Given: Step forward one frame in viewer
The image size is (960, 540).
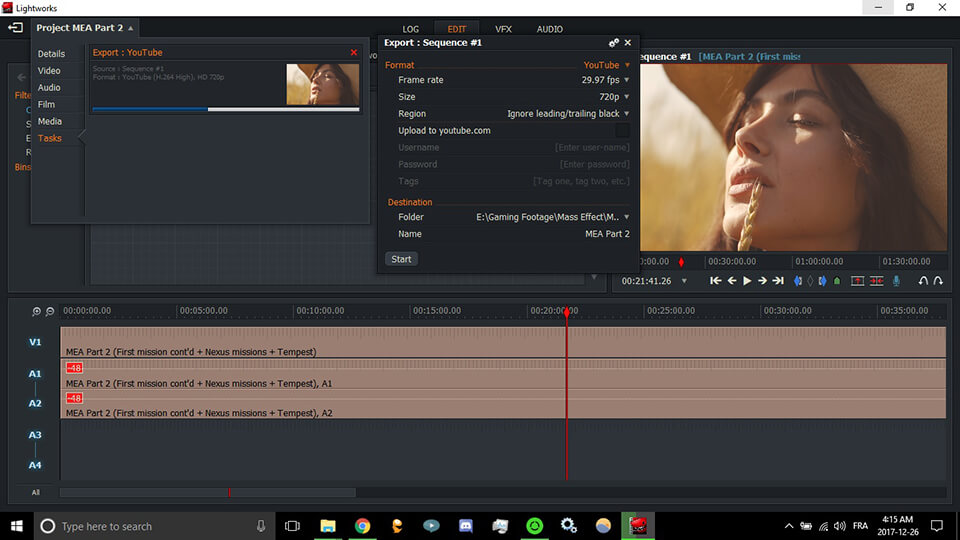Looking at the screenshot, I should (762, 280).
